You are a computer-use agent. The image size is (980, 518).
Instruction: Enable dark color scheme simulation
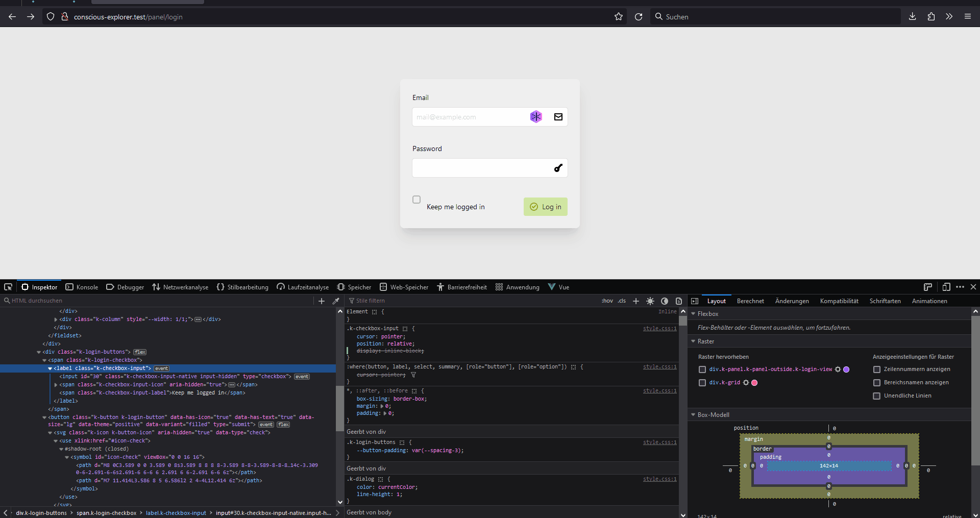coord(665,301)
